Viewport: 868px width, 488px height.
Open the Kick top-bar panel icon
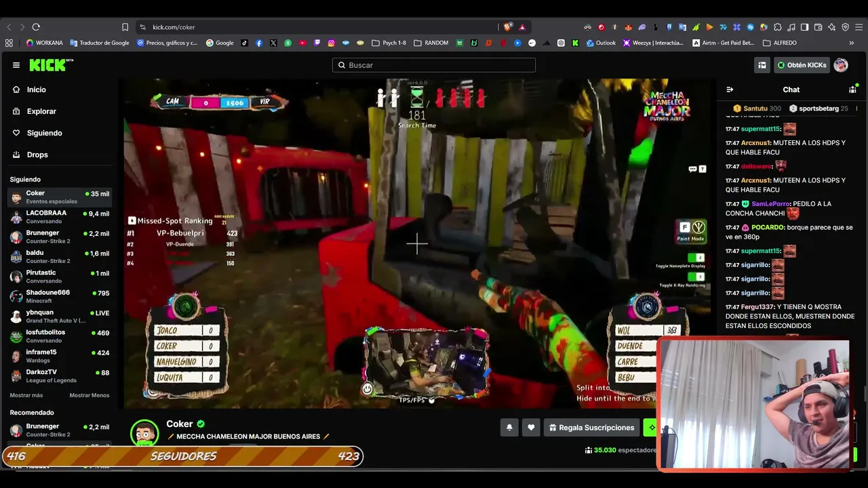(762, 65)
